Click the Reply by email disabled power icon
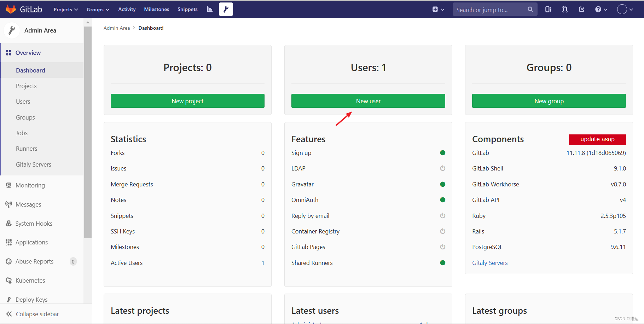Viewport: 644px width, 324px height. click(442, 216)
